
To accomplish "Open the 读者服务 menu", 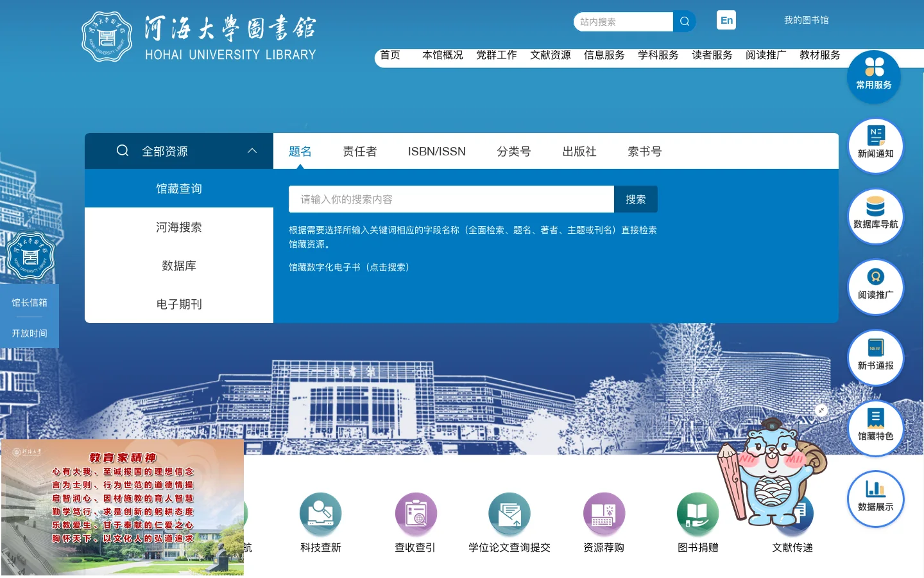I will coord(712,55).
